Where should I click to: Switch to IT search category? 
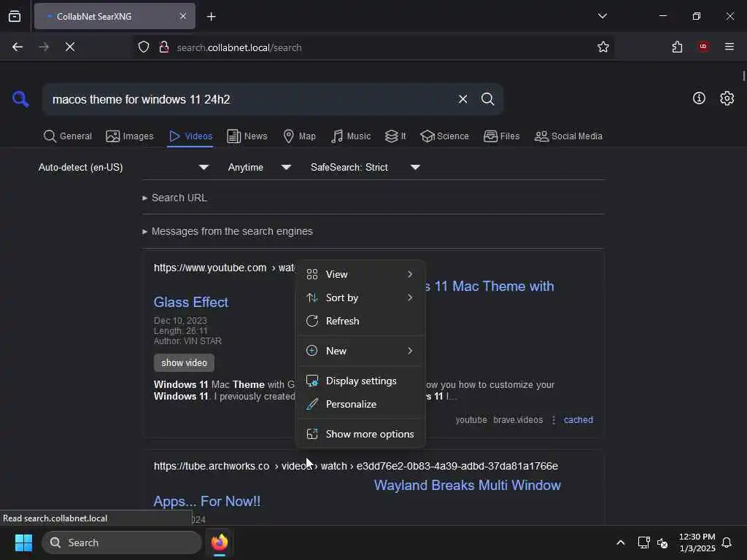[395, 136]
